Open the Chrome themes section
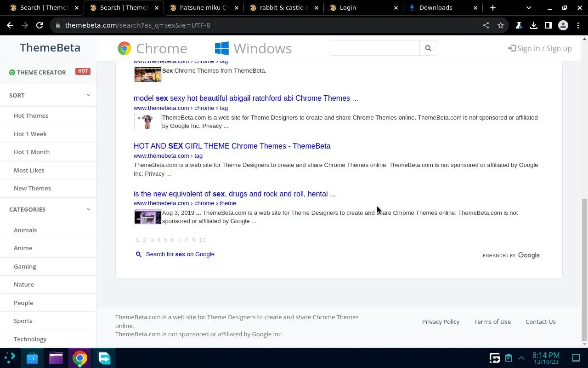 click(153, 48)
